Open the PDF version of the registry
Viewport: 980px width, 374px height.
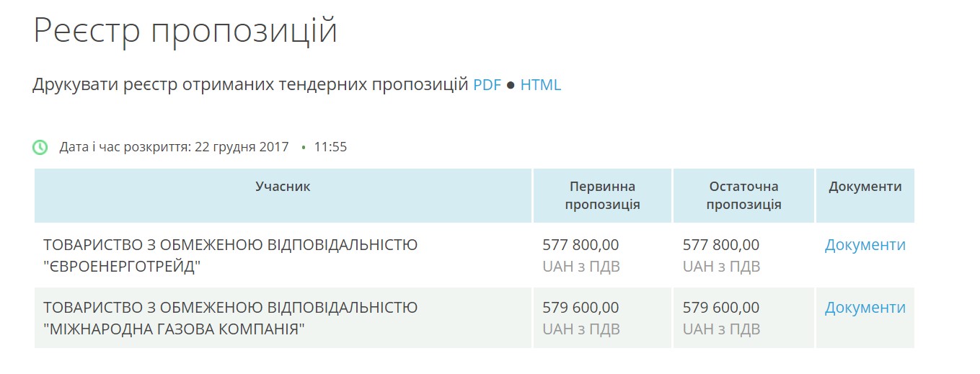coord(487,85)
